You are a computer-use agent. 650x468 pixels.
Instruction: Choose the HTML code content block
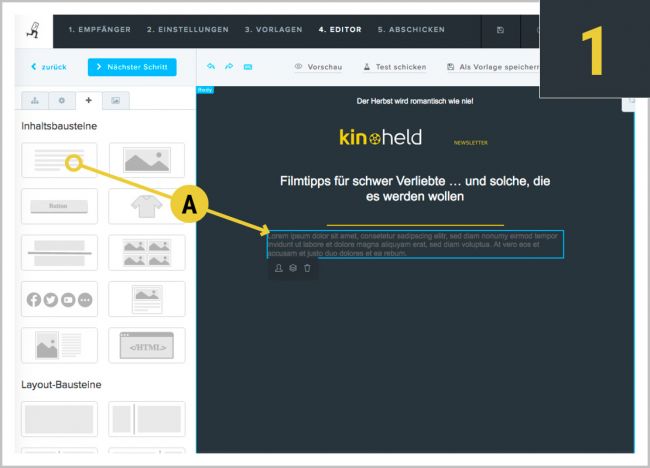click(147, 345)
